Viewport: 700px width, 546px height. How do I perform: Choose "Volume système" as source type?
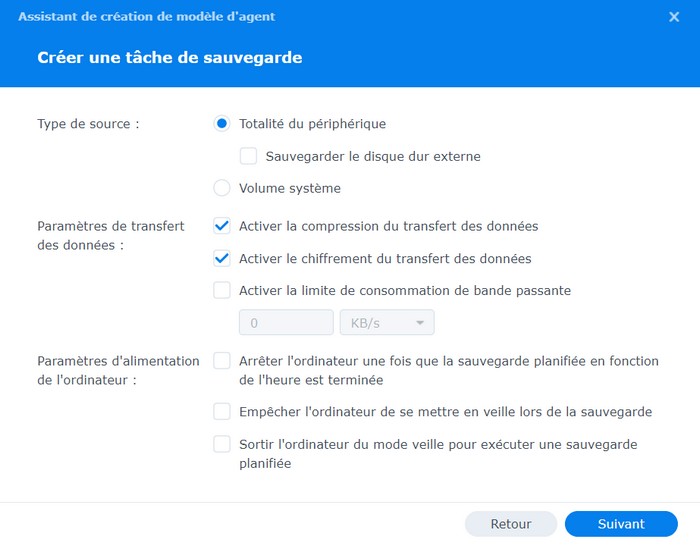click(x=222, y=188)
